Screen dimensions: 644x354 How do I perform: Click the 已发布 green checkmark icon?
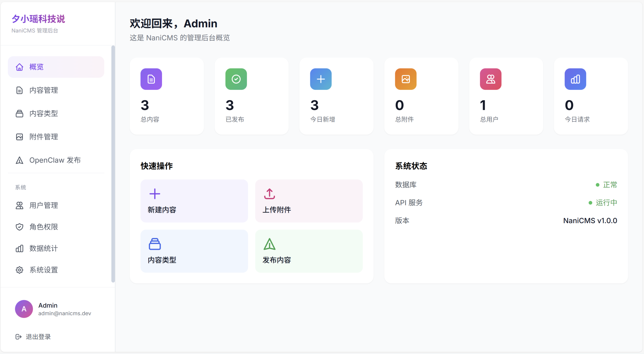(x=236, y=79)
